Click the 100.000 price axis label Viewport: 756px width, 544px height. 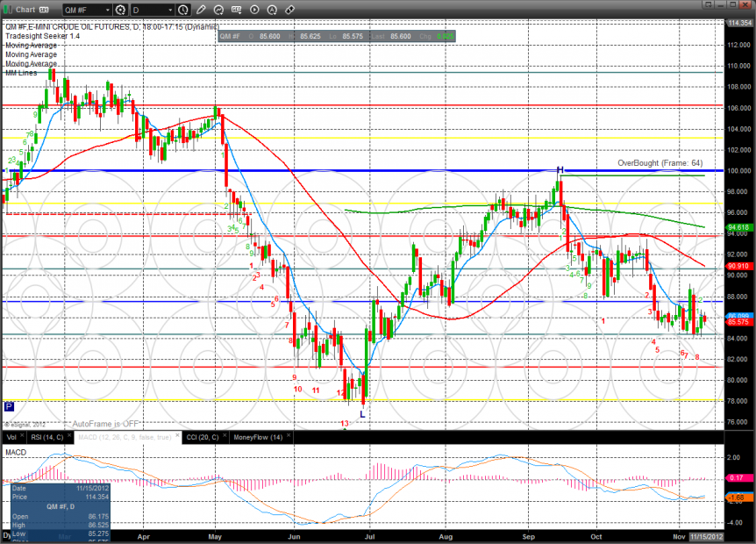coord(739,171)
